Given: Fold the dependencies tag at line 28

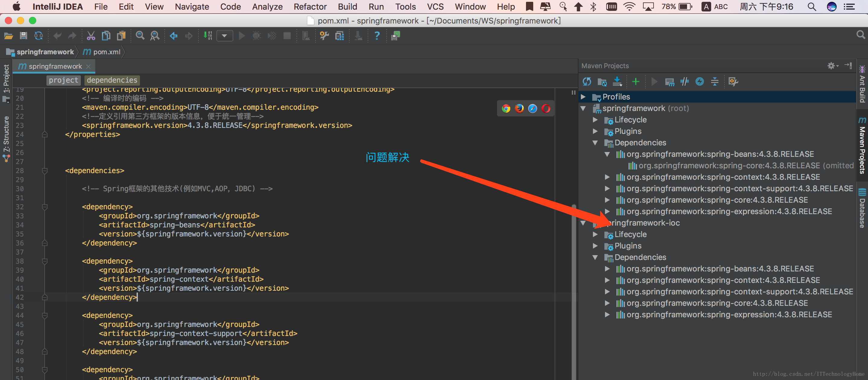Looking at the screenshot, I should [x=44, y=171].
